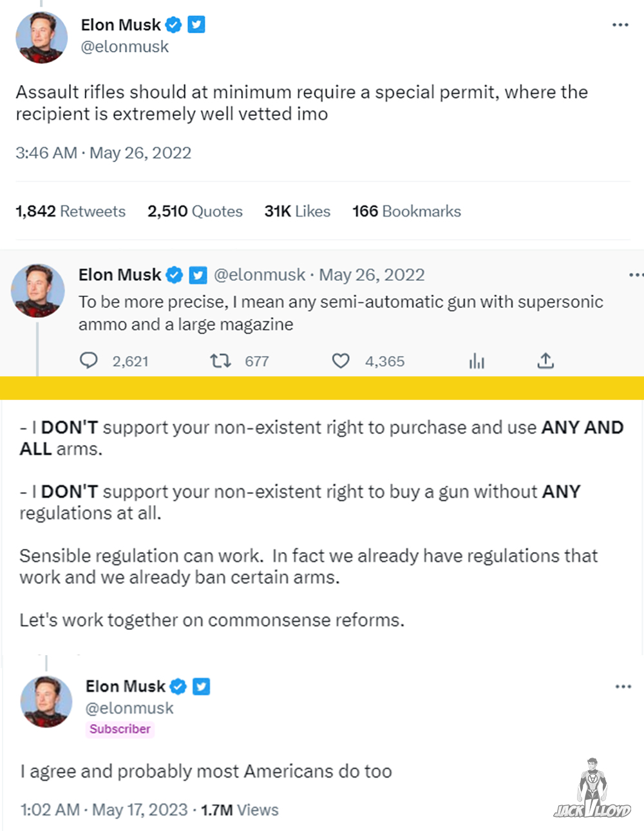This screenshot has width=644, height=831.
Task: Click the @elonmusk handle on top tweet
Action: coord(124,47)
